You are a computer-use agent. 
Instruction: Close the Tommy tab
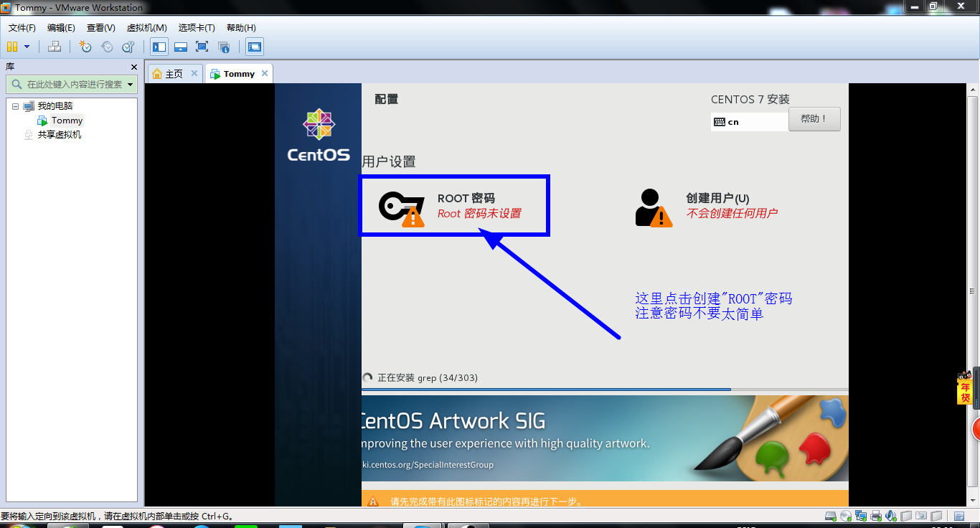[x=265, y=73]
